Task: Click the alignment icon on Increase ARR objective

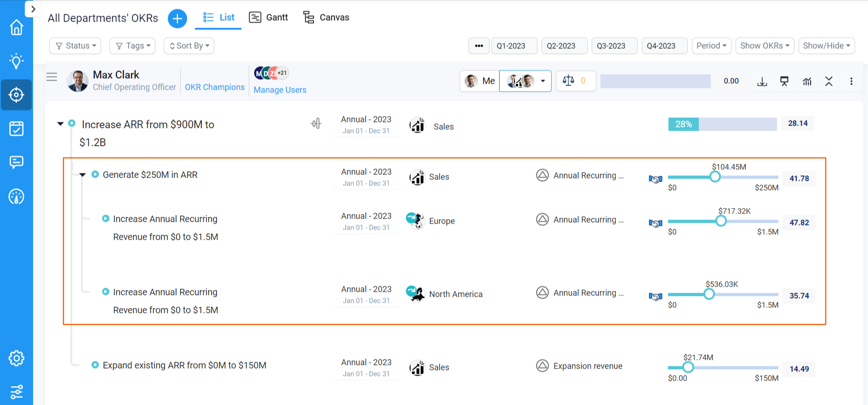Action: [316, 123]
